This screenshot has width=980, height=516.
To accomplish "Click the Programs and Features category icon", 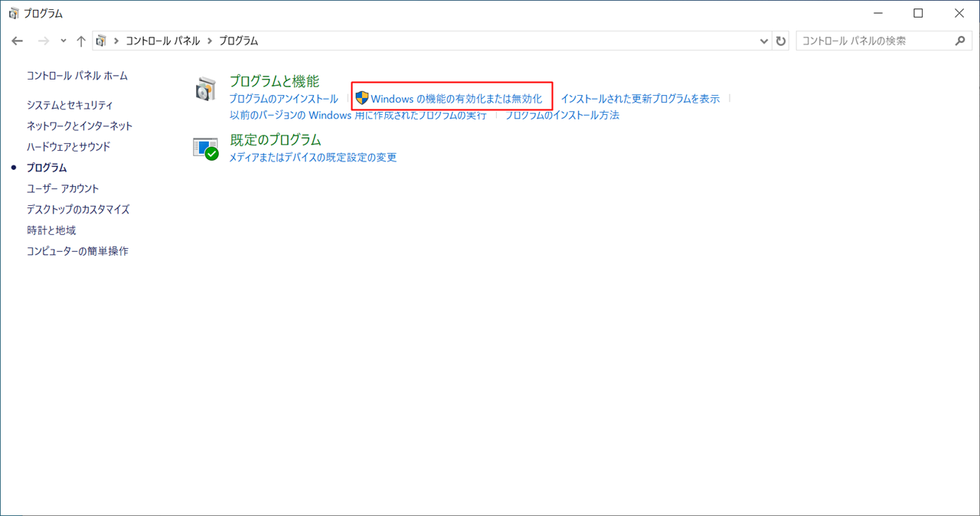I will click(x=204, y=90).
